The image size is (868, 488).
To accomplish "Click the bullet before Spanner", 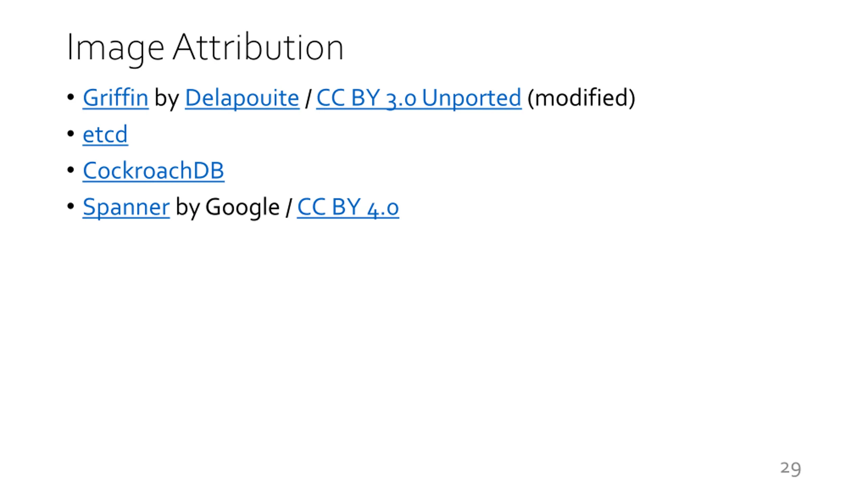I will (x=71, y=206).
